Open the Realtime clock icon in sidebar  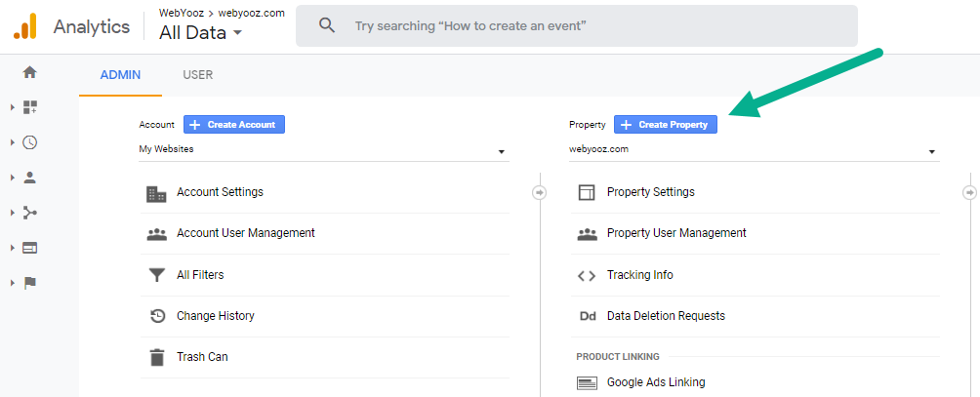tap(29, 142)
